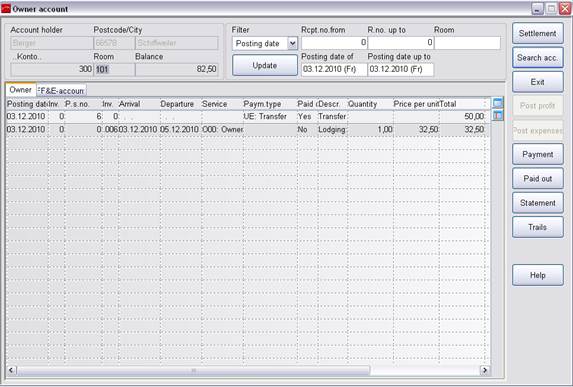Click the Settlement button

[538, 33]
